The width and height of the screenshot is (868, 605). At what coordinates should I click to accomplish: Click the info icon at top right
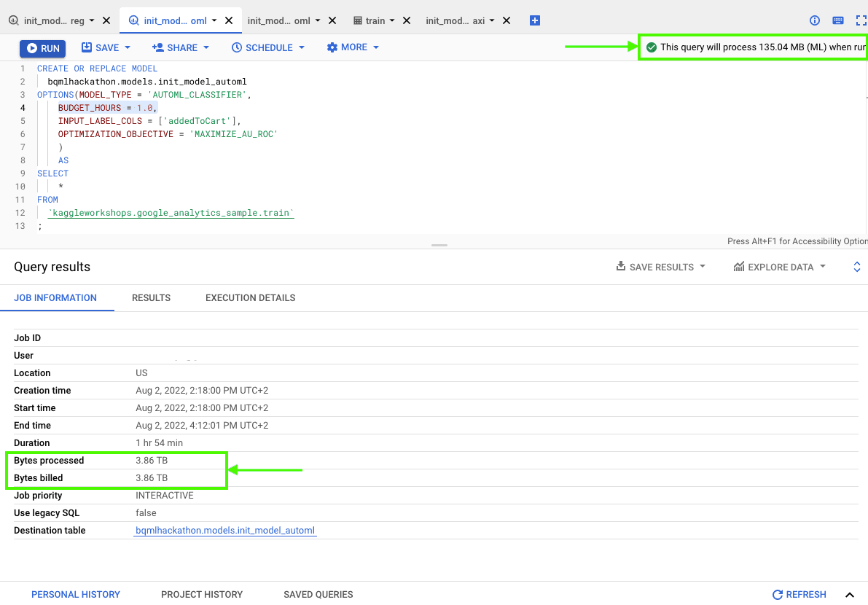(x=814, y=20)
